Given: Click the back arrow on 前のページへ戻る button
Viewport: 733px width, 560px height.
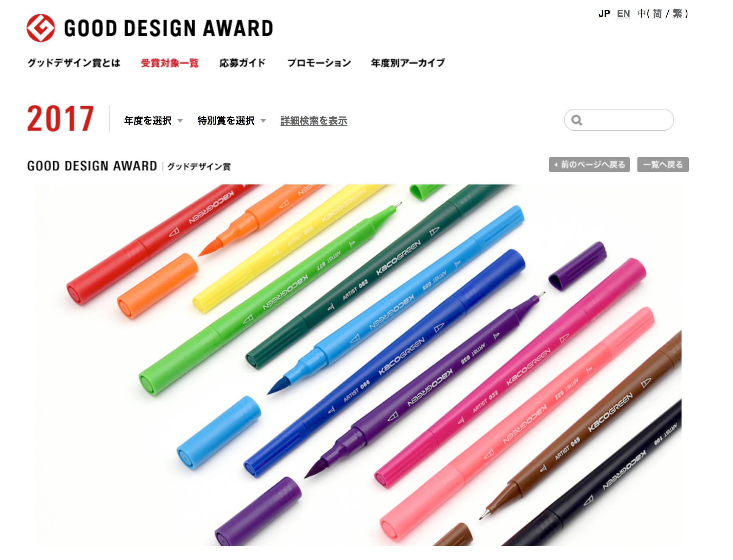Looking at the screenshot, I should (x=556, y=165).
